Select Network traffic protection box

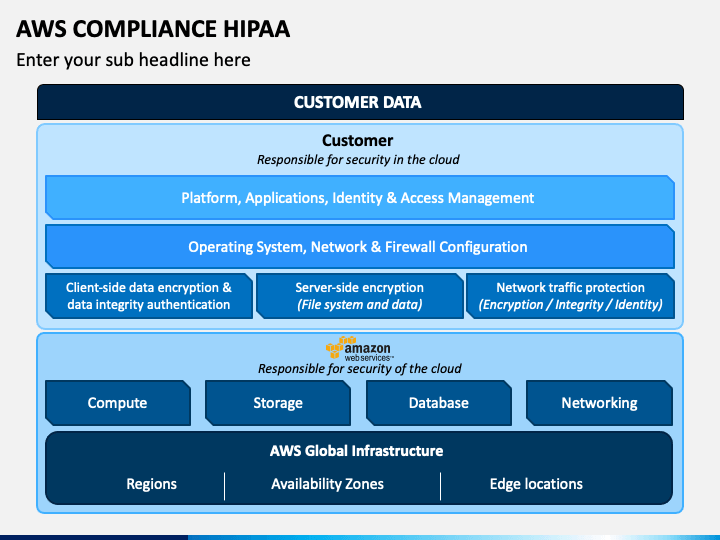pyautogui.click(x=570, y=296)
